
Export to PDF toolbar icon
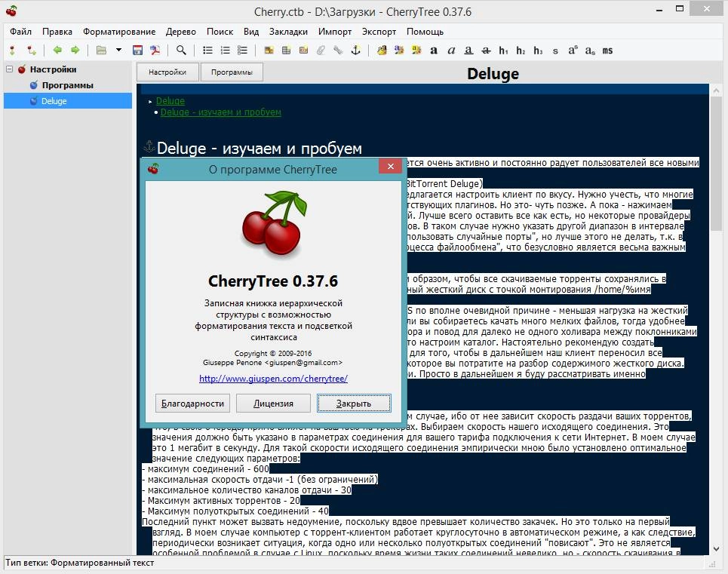point(155,50)
